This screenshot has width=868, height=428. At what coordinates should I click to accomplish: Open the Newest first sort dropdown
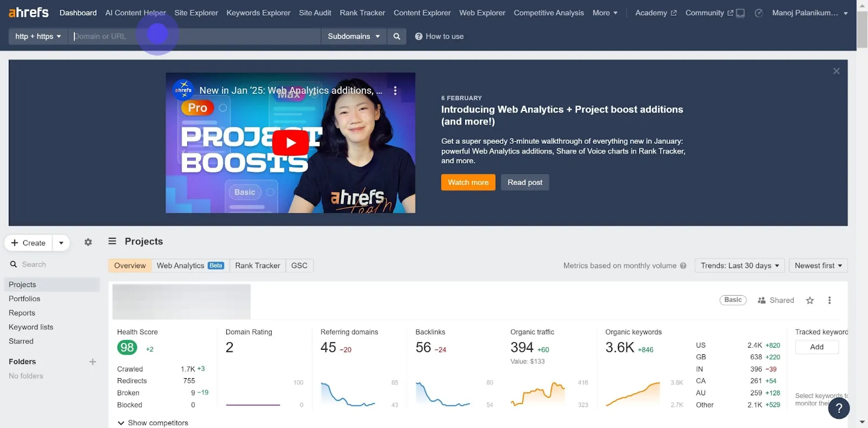point(818,266)
